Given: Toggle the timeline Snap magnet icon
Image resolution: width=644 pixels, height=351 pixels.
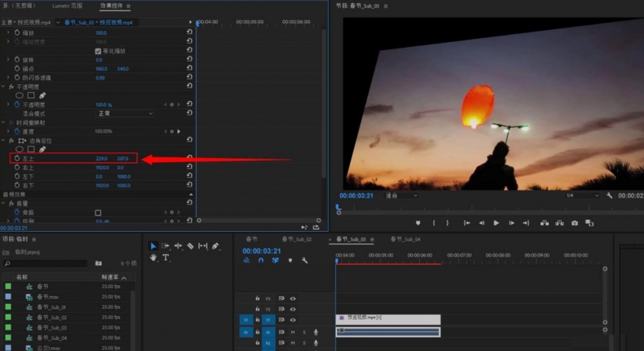Looking at the screenshot, I should (x=261, y=260).
